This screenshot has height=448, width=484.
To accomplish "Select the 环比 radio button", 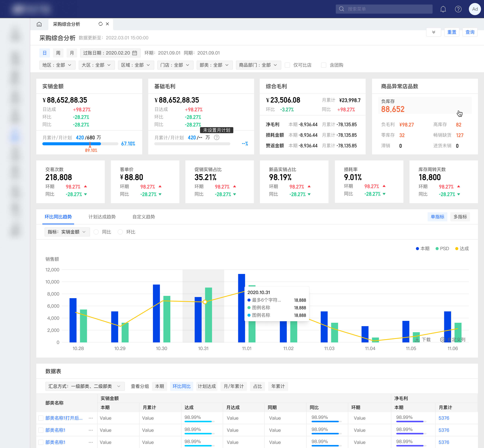I will 120,232.
